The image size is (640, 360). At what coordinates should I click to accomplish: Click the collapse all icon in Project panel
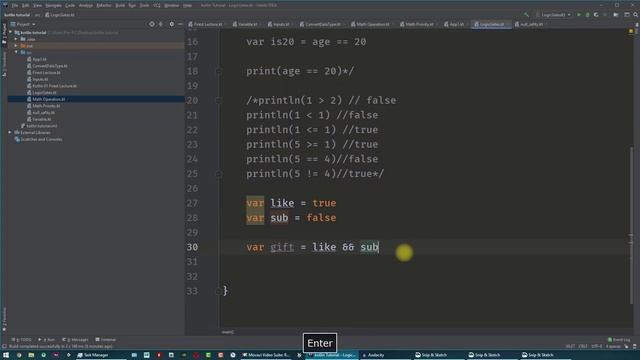click(x=161, y=24)
